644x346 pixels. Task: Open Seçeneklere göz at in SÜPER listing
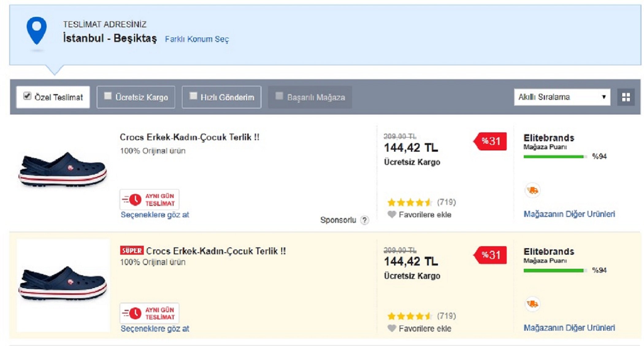[x=155, y=329]
